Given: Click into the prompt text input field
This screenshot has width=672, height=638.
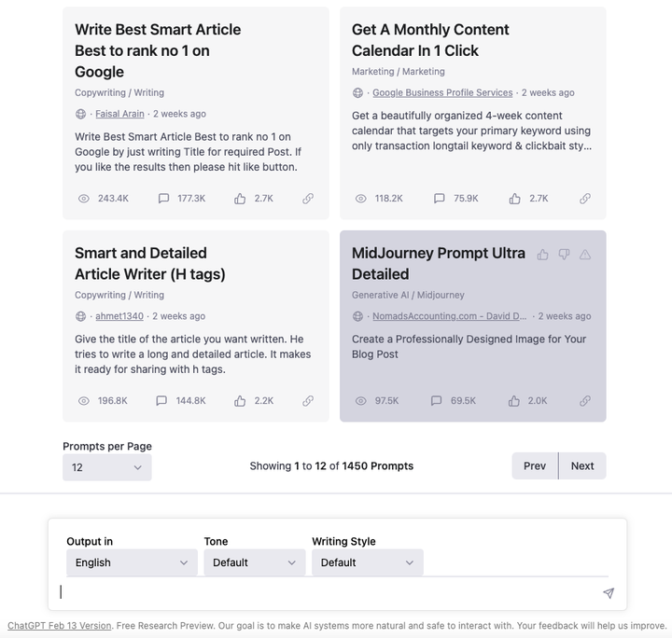Looking at the screenshot, I should tap(327, 592).
